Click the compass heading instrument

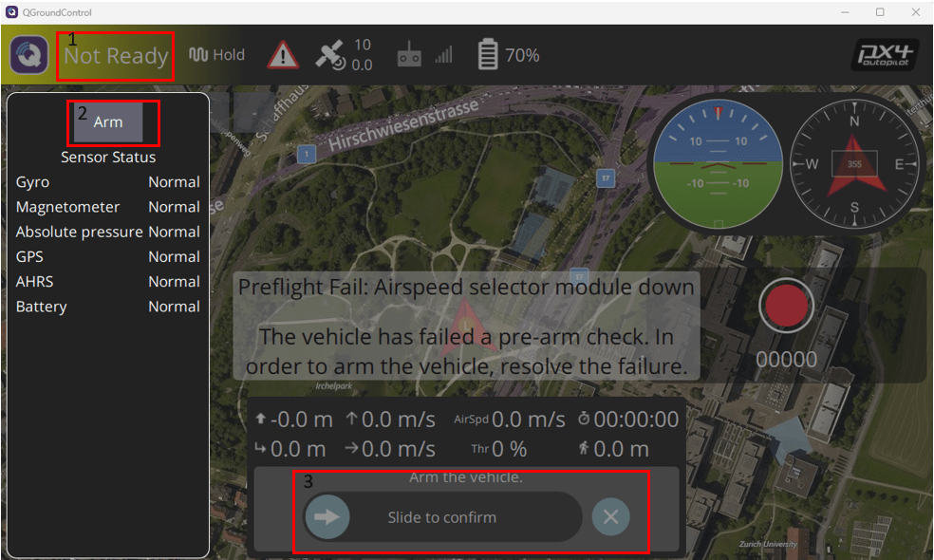coord(854,163)
